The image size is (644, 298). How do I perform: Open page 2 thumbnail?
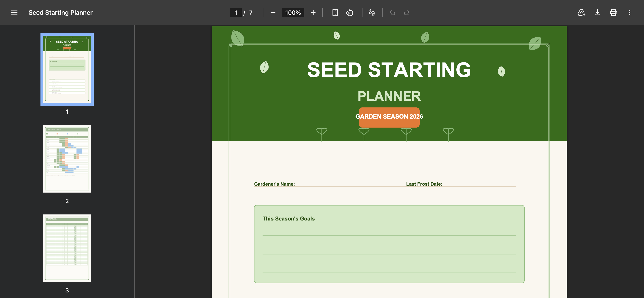tap(67, 159)
